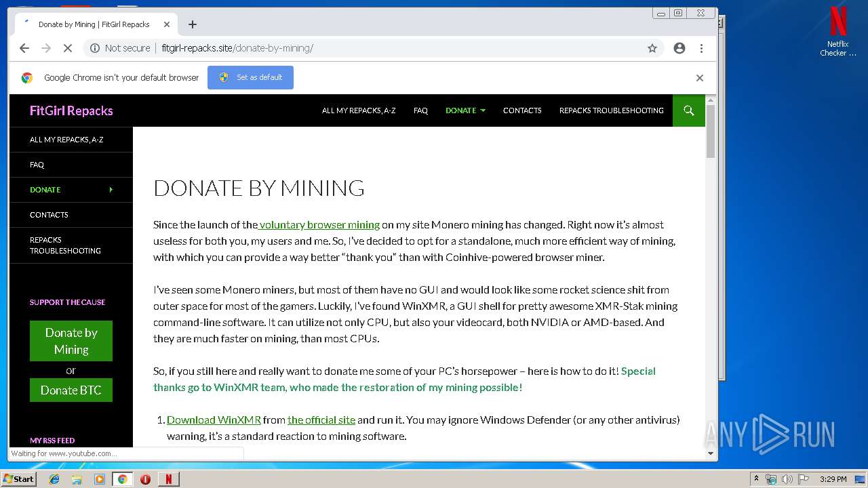The height and width of the screenshot is (488, 868).
Task: Open the Windows Start menu
Action: pyautogui.click(x=19, y=479)
